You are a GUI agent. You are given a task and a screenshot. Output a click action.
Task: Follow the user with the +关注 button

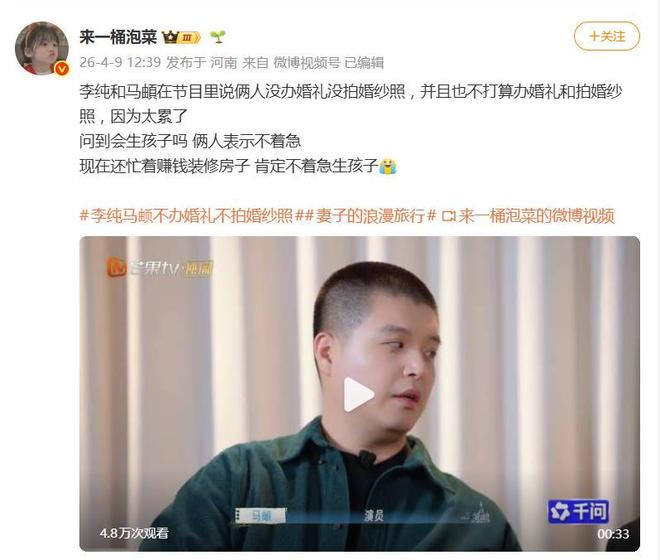(607, 36)
